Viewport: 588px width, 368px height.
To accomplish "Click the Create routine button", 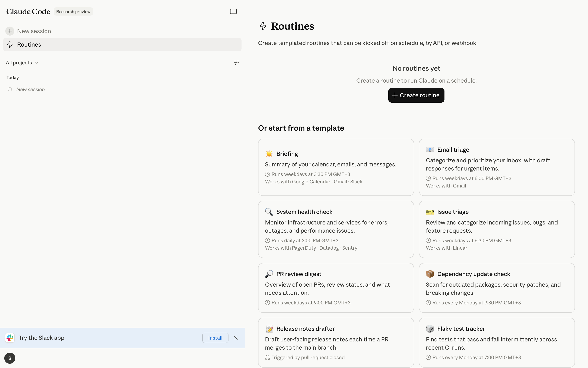I will pos(416,95).
